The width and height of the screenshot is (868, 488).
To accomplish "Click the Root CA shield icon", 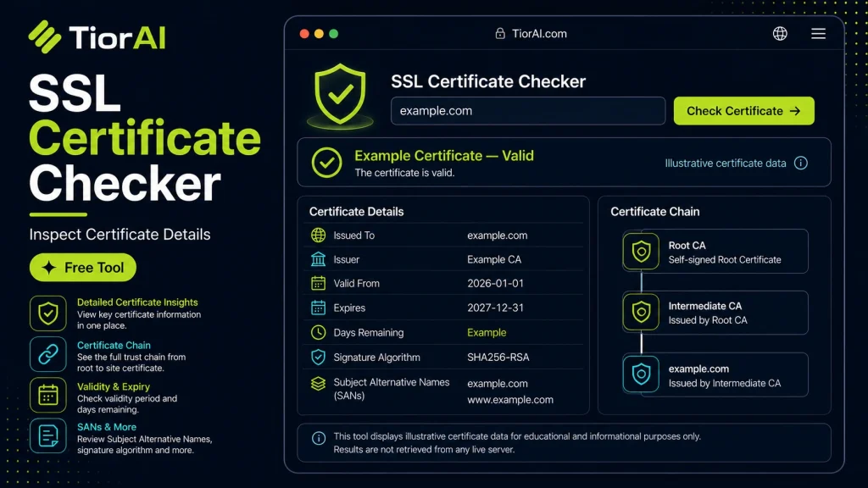I will [641, 251].
